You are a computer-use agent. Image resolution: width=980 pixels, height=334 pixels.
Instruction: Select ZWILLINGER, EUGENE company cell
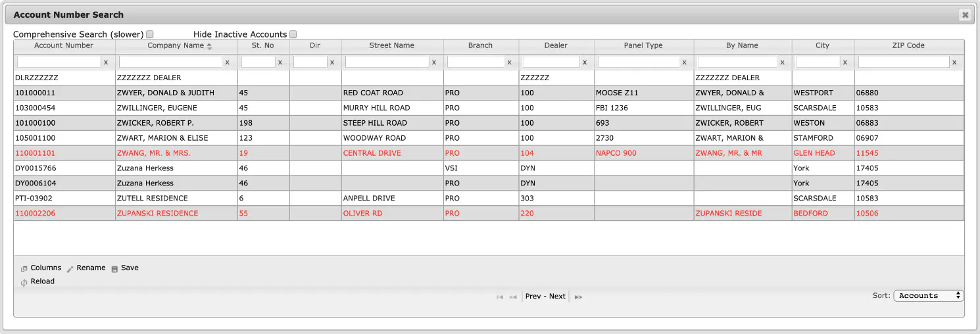(176, 108)
